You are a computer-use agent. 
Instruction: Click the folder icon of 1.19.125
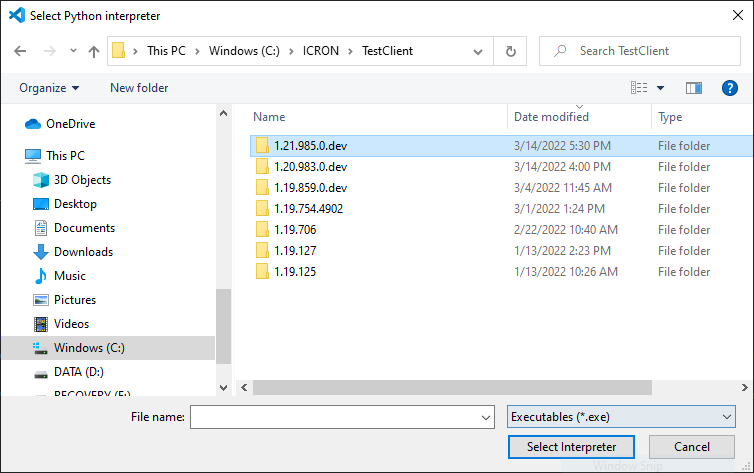click(262, 272)
